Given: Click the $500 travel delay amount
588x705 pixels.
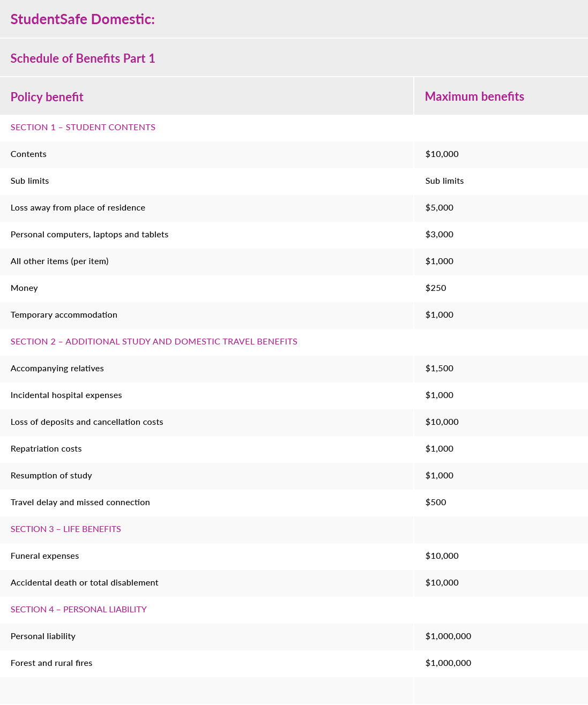Looking at the screenshot, I should [x=435, y=502].
